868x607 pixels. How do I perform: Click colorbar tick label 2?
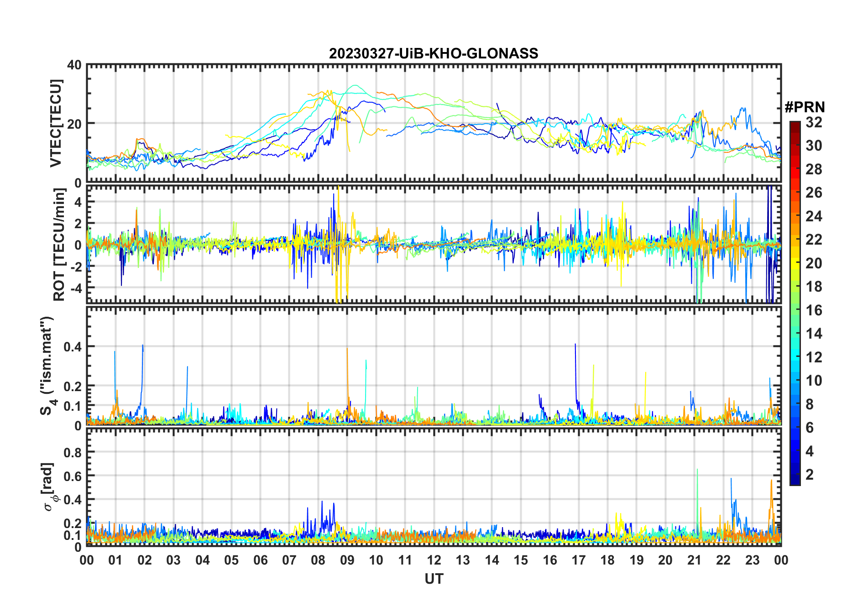810,475
